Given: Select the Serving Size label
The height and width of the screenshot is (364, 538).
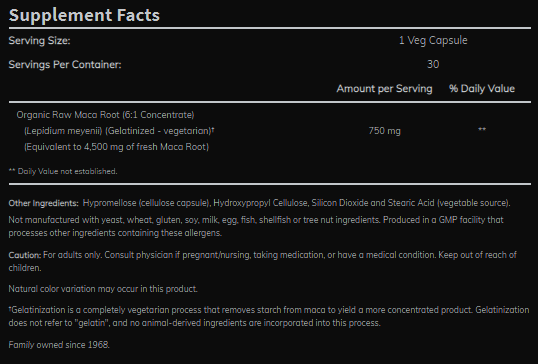Looking at the screenshot, I should click(x=39, y=40).
